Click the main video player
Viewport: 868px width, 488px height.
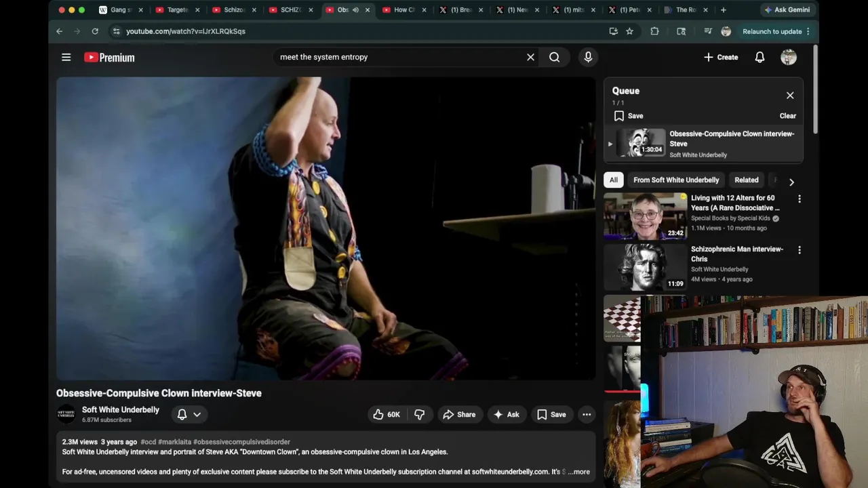click(325, 228)
